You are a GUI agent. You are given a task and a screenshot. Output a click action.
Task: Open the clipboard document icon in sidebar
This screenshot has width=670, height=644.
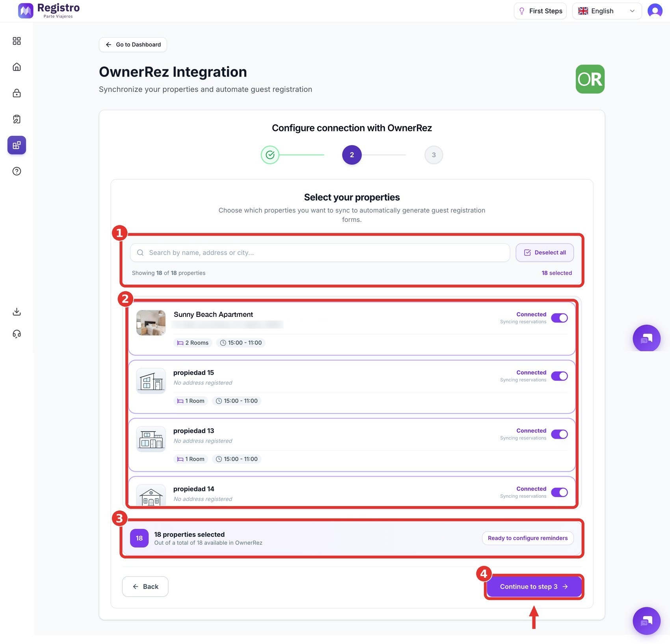pos(17,119)
